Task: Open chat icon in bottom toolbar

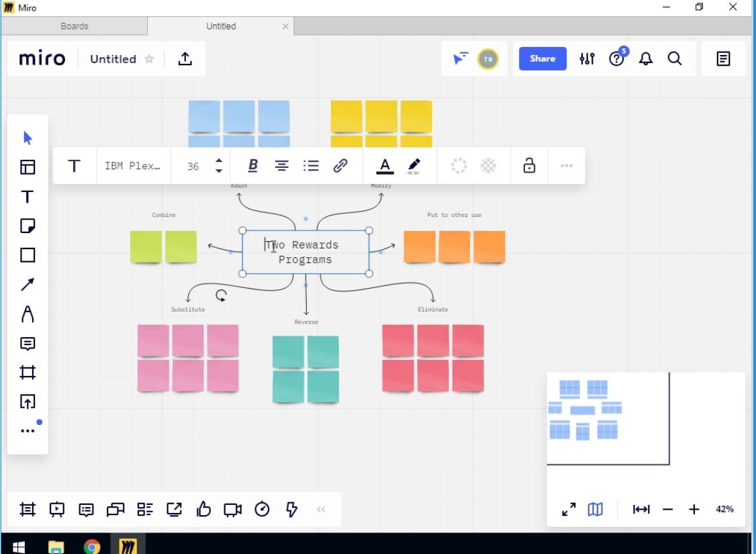Action: coord(115,509)
